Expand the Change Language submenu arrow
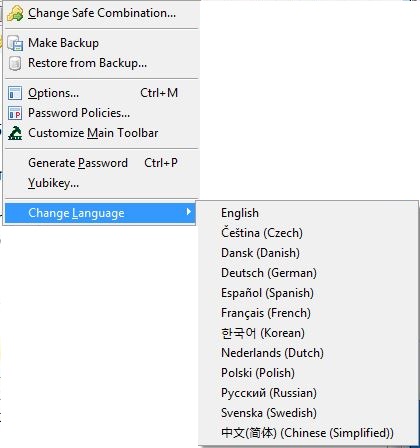Viewport: 420px width, 448px height. pos(189,212)
